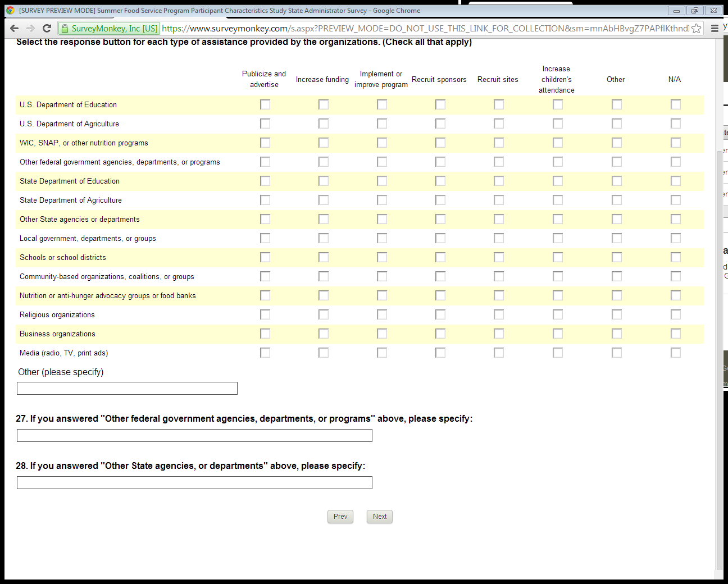The height and width of the screenshot is (584, 728).
Task: Check Recruit sites for Schools or school districts
Action: 499,257
